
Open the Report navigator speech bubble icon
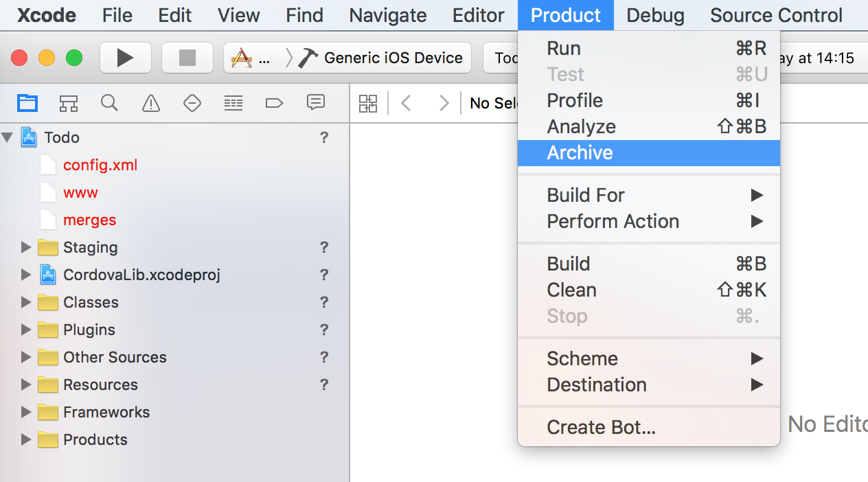coord(316,104)
